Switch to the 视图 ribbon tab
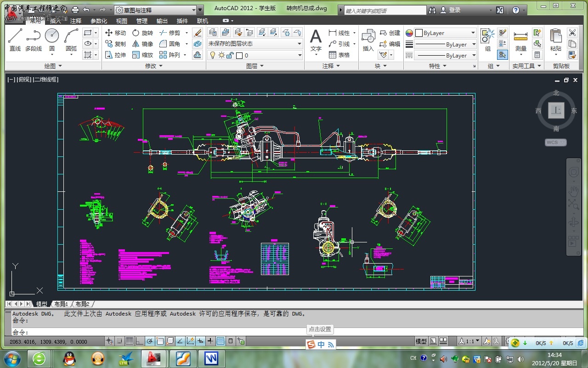This screenshot has height=368, width=588. (122, 21)
